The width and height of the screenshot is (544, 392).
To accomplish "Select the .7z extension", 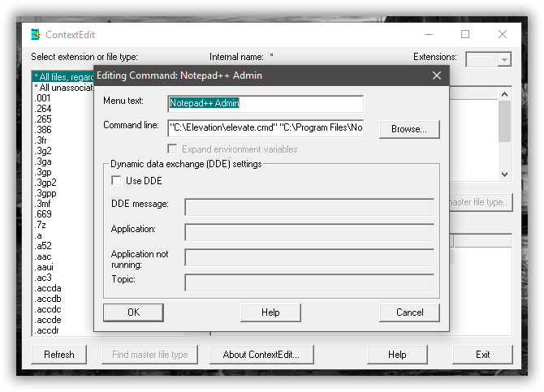I will pyautogui.click(x=41, y=225).
